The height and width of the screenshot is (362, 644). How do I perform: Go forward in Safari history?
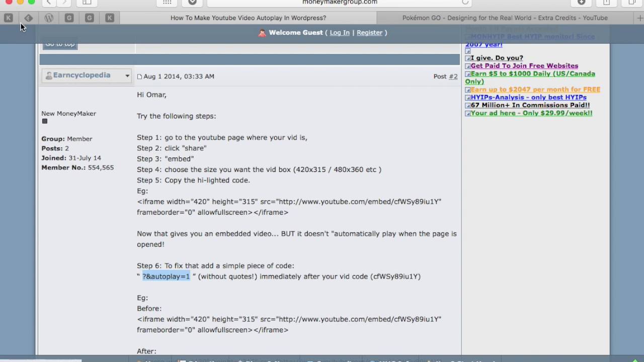64,2
